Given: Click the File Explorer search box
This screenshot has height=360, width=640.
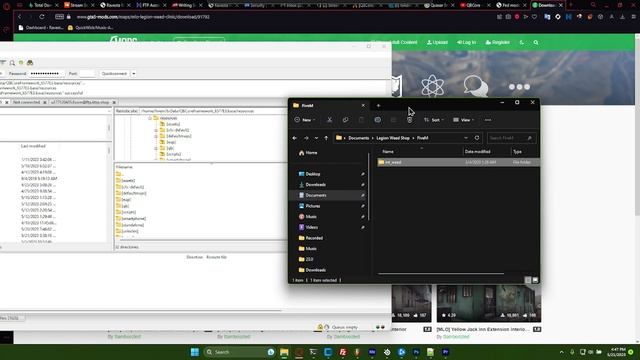Looking at the screenshot, I should (x=511, y=138).
